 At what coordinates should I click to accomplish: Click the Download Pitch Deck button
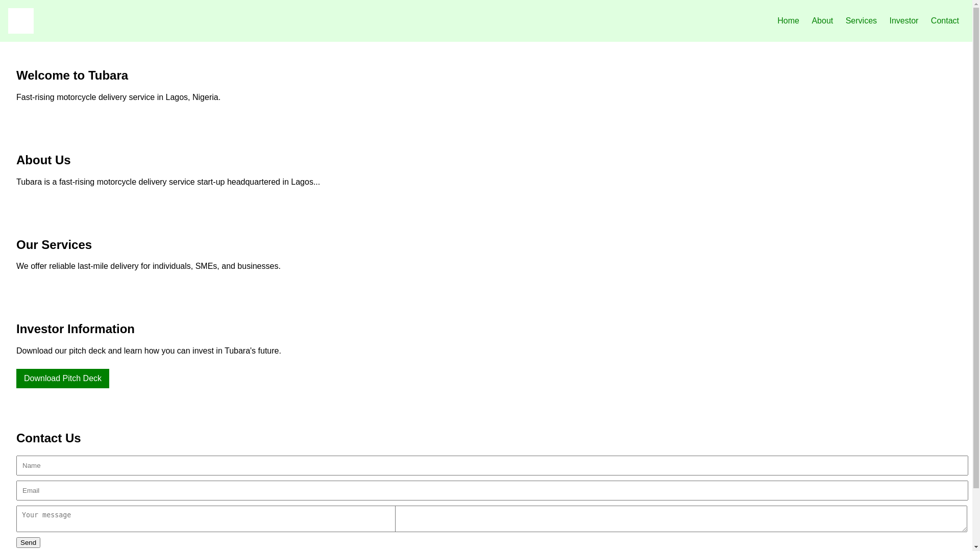coord(63,379)
